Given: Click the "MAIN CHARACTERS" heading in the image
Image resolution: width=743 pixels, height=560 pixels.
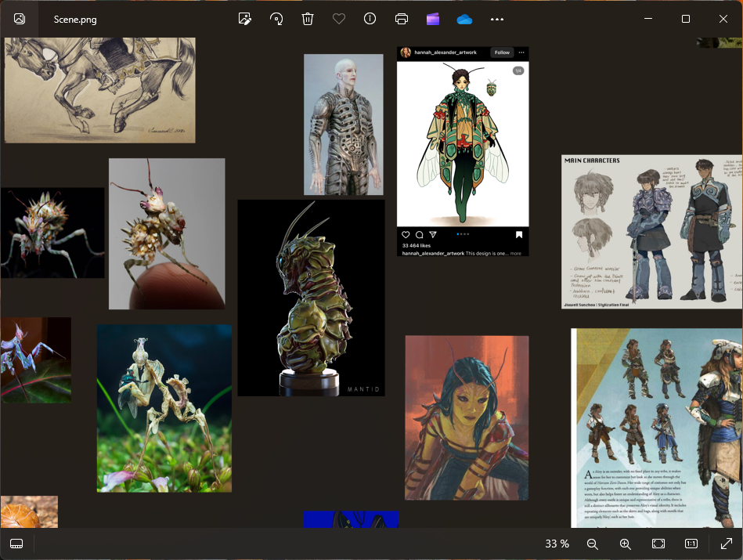Looking at the screenshot, I should tap(592, 161).
